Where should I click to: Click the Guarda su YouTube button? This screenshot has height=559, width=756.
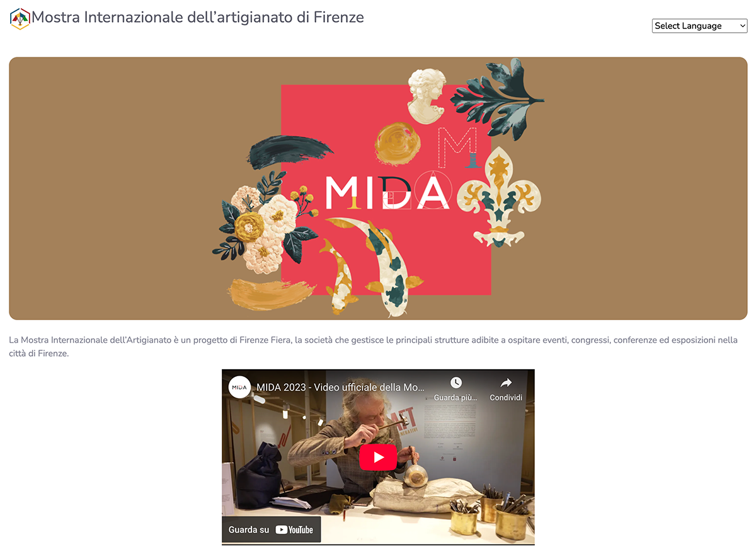271,529
